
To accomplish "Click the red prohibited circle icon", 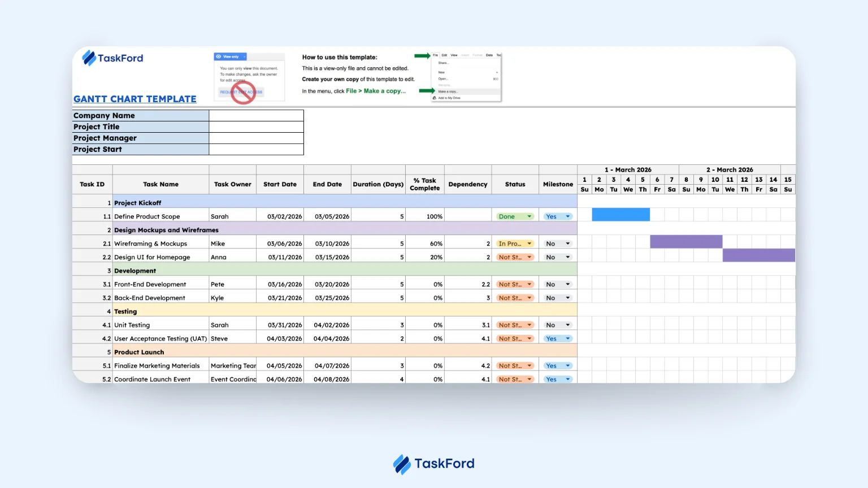I will [243, 92].
